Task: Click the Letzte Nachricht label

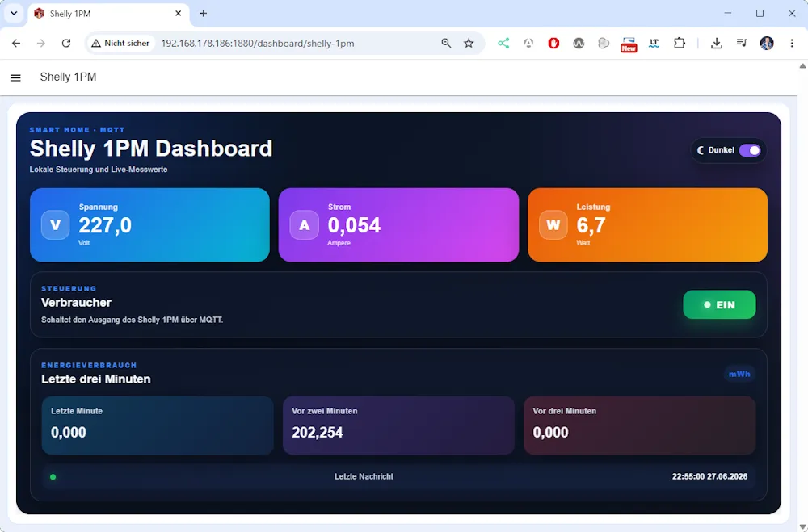Action: pyautogui.click(x=364, y=476)
